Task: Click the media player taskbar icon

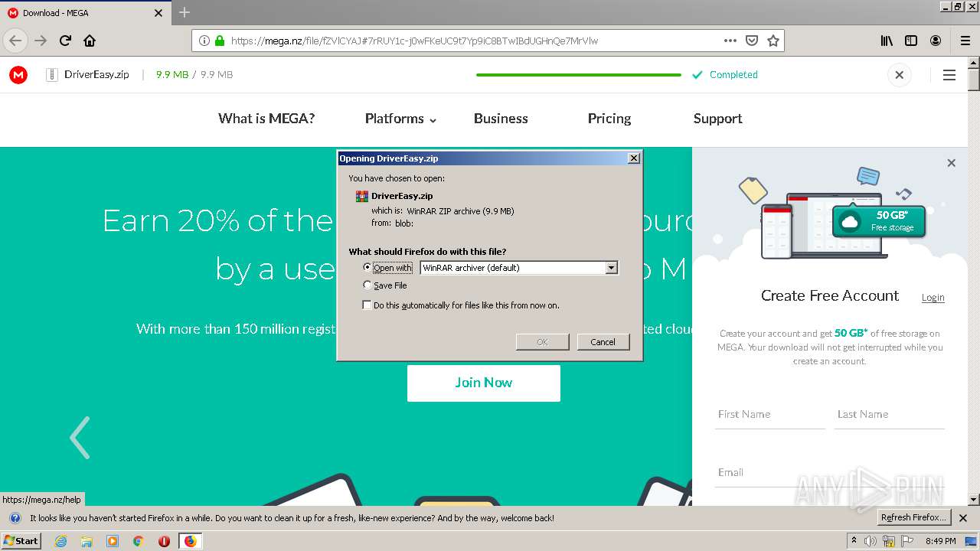Action: 113,541
